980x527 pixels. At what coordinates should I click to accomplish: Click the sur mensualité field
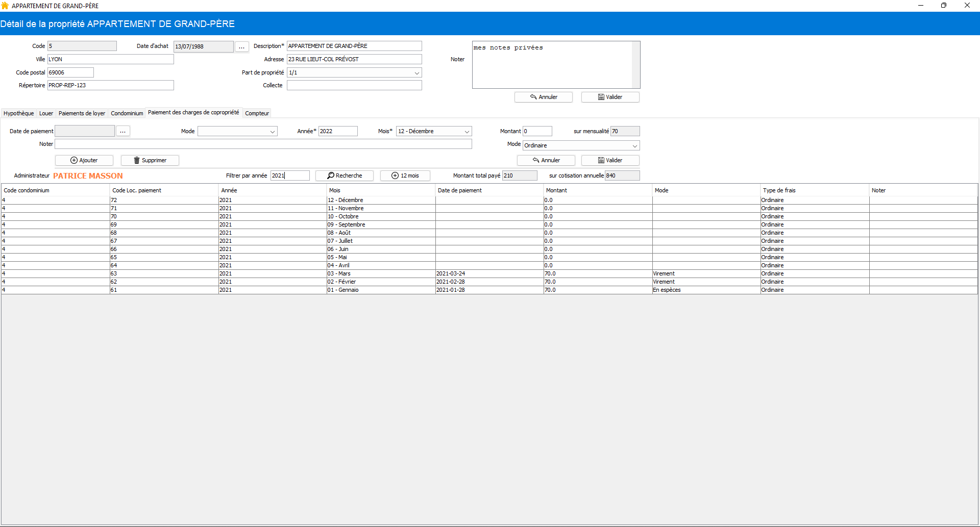tap(625, 131)
